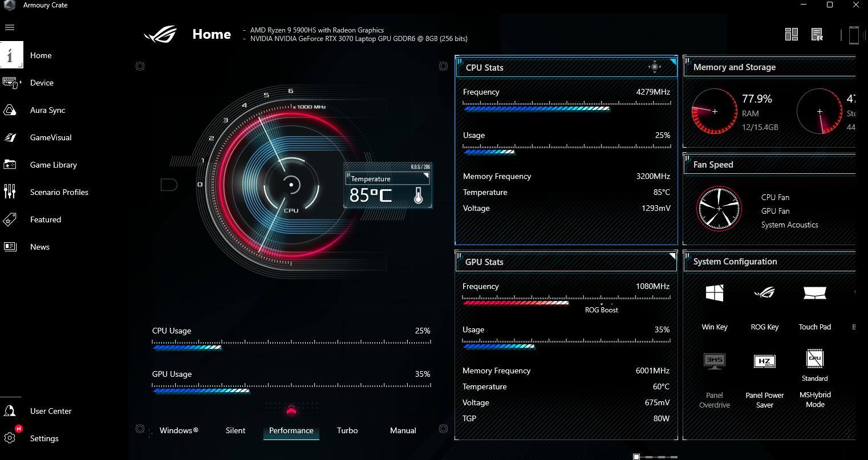Screen dimensions: 868x460
Task: Expand the Device submenu arrow
Action: pyautogui.click(x=21, y=83)
